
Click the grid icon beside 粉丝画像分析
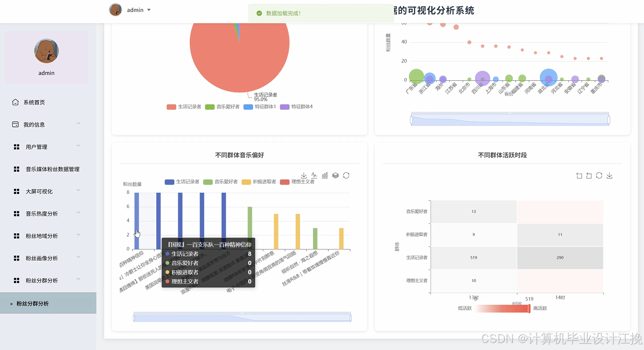17,258
